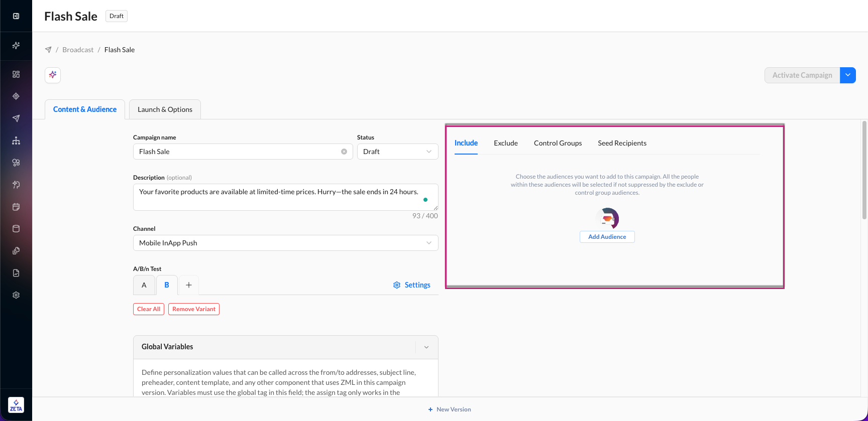Open the three-circles segments icon in sidebar

(16, 163)
